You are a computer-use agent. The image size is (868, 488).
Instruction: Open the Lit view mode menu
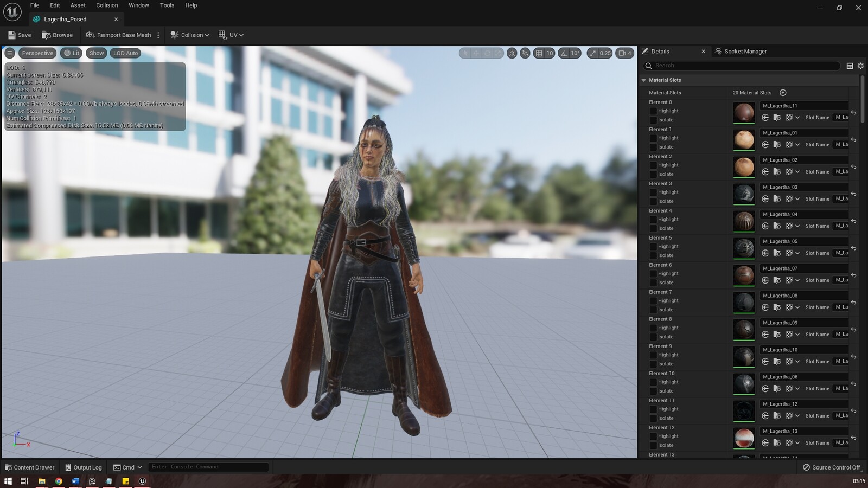click(x=72, y=53)
